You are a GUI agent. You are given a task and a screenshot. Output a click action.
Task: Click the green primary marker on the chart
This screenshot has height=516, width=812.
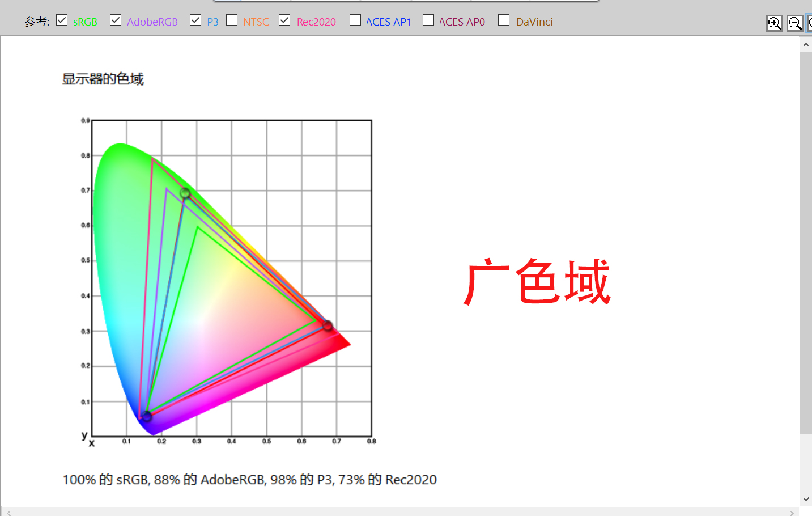click(185, 193)
